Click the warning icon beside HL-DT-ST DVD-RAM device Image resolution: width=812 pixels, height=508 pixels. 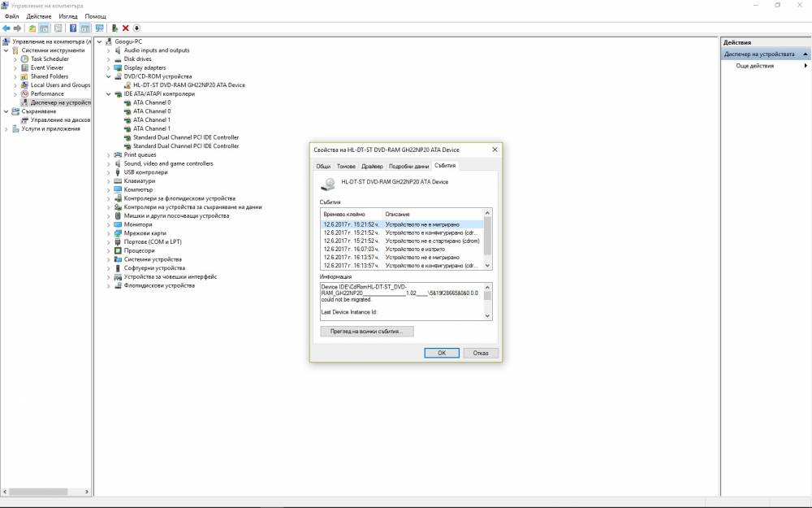(127, 85)
